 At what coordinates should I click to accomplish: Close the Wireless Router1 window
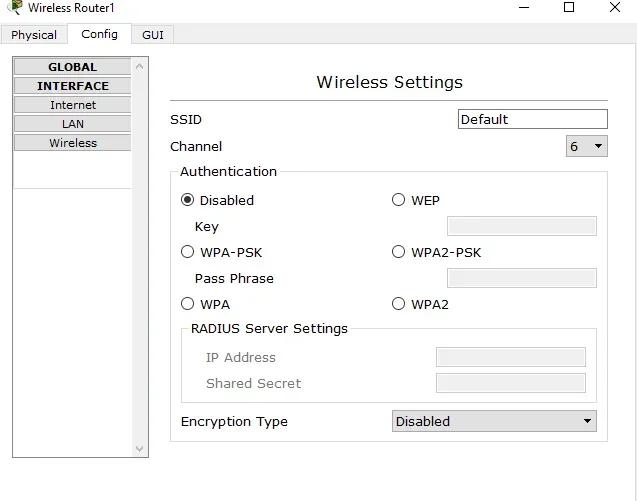coord(615,7)
